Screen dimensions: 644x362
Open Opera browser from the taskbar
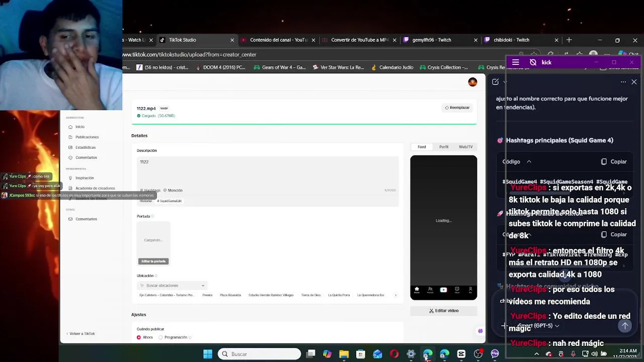pyautogui.click(x=394, y=354)
